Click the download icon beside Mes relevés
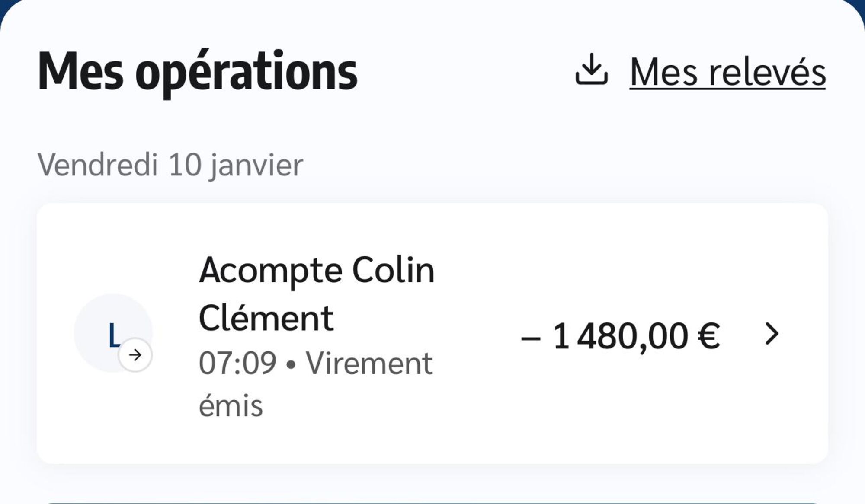 tap(591, 70)
